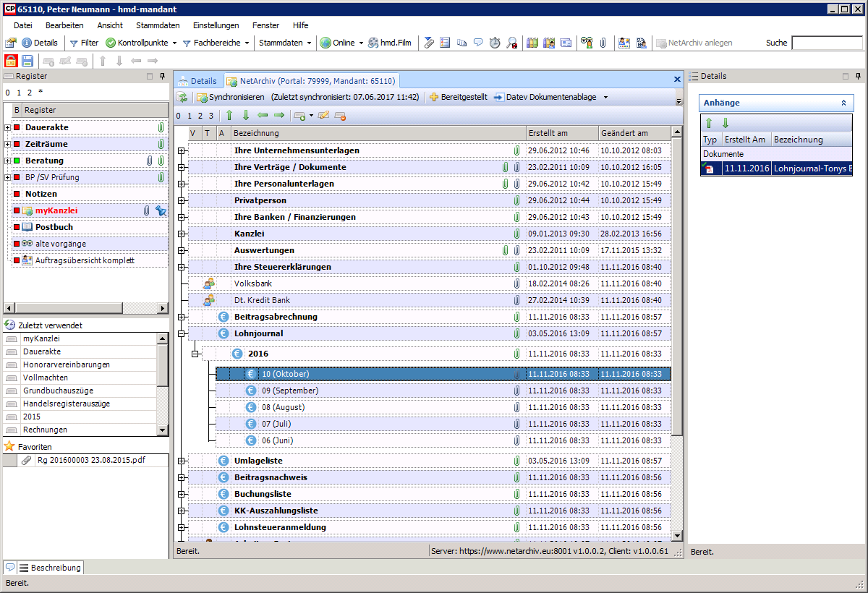Image resolution: width=868 pixels, height=593 pixels.
Task: Expand the Dauerakte register node
Action: (7, 127)
